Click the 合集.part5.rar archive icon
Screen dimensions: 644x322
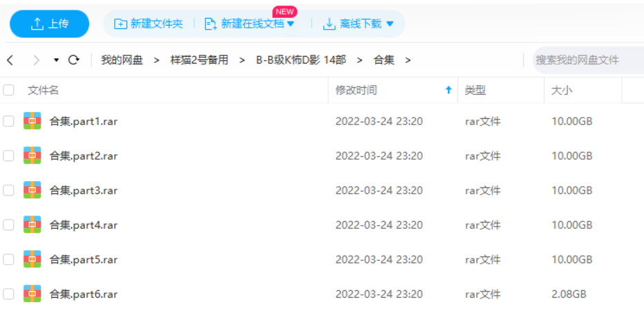32,259
